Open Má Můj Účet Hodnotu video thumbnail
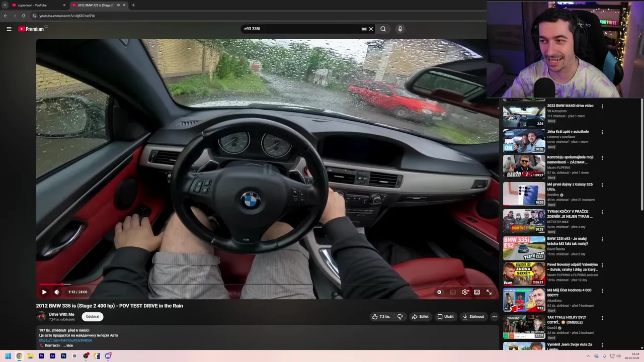The width and height of the screenshot is (644, 362). 524,300
